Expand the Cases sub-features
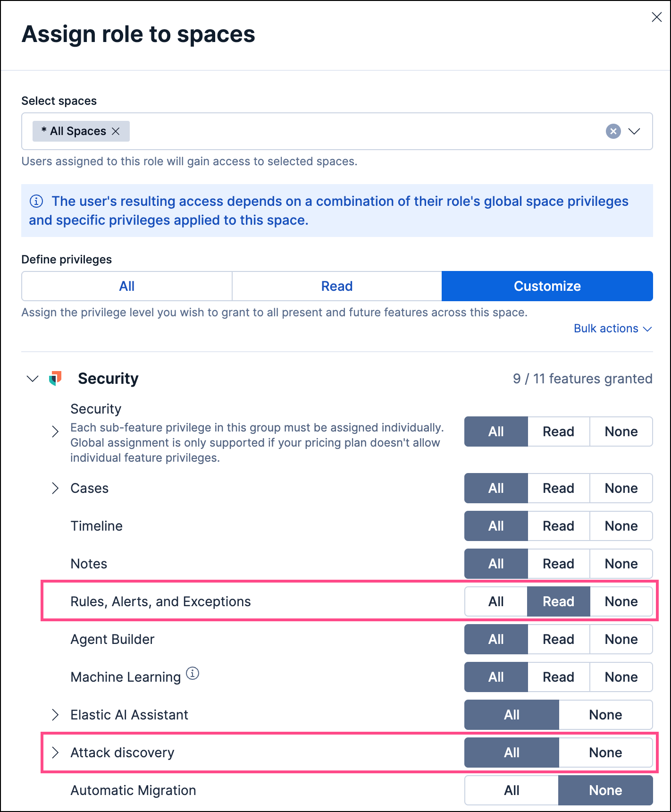 pos(55,488)
